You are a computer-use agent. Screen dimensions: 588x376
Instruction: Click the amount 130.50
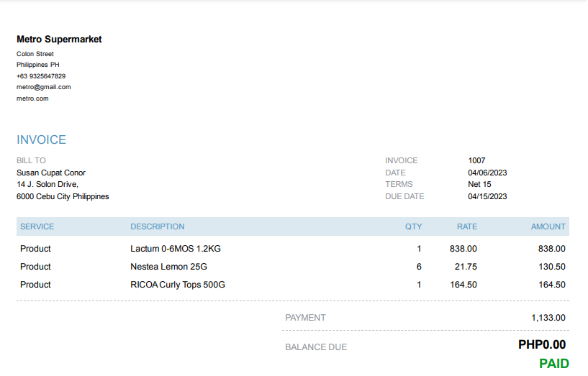(552, 267)
